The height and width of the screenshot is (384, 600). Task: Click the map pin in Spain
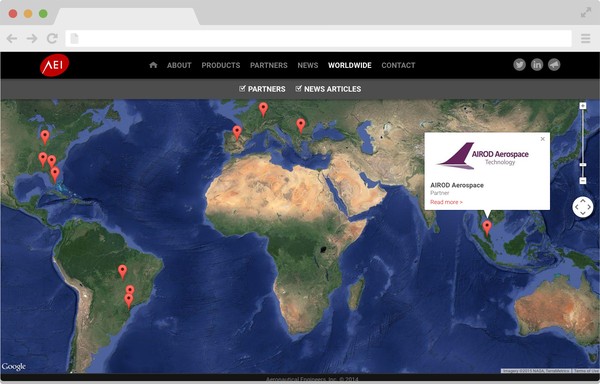tap(237, 133)
